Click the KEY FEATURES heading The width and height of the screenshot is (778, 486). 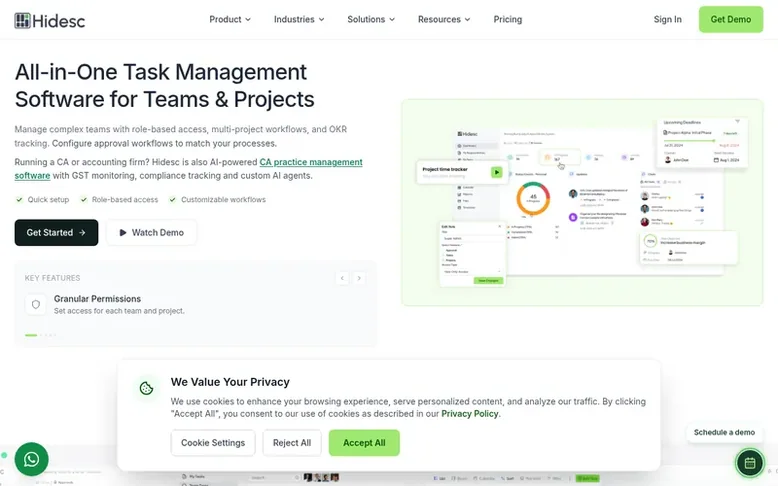[53, 278]
